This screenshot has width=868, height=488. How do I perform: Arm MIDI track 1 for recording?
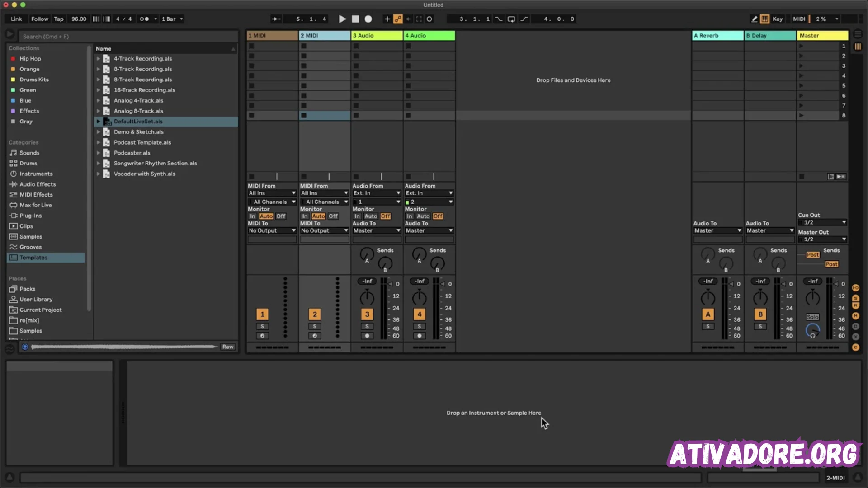262,336
